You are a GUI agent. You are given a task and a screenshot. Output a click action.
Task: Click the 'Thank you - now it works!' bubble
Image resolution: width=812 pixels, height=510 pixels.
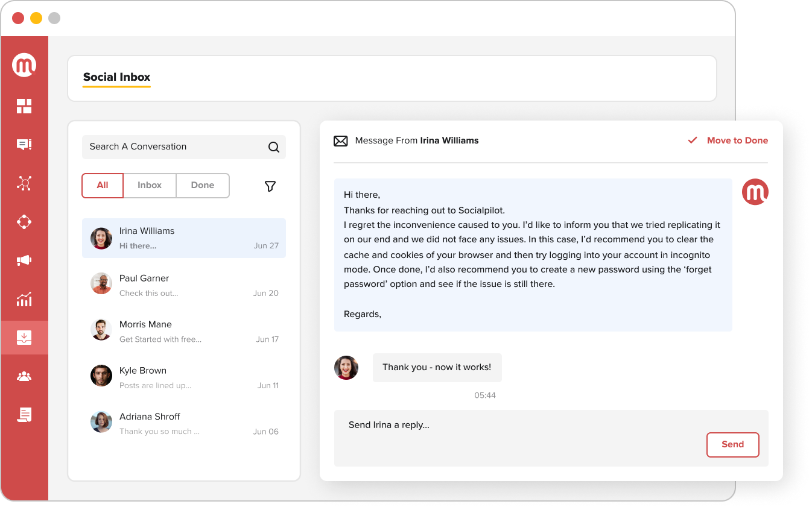(x=437, y=368)
